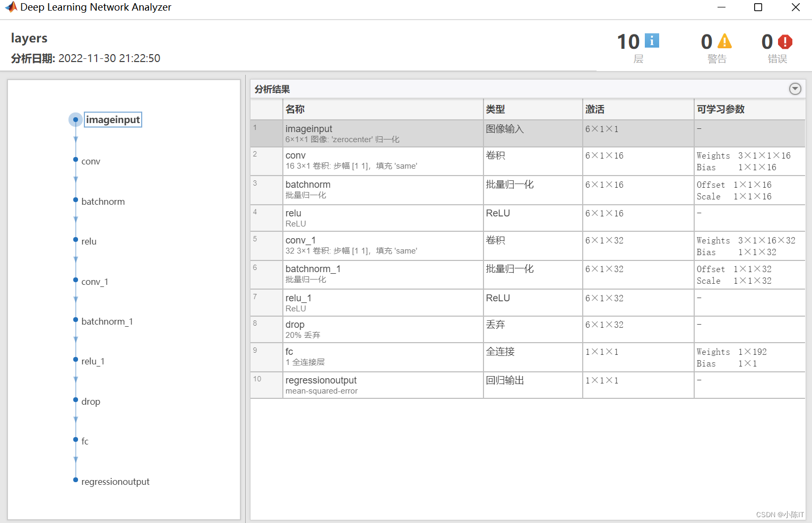Image resolution: width=812 pixels, height=523 pixels.
Task: Click the 激活 column header
Action: click(638, 109)
